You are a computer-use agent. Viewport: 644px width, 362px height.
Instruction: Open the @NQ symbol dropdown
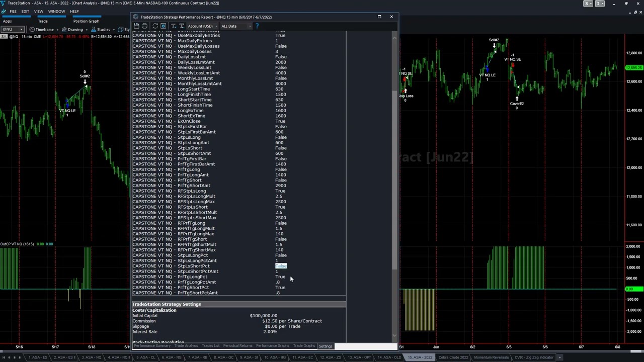pos(13,29)
